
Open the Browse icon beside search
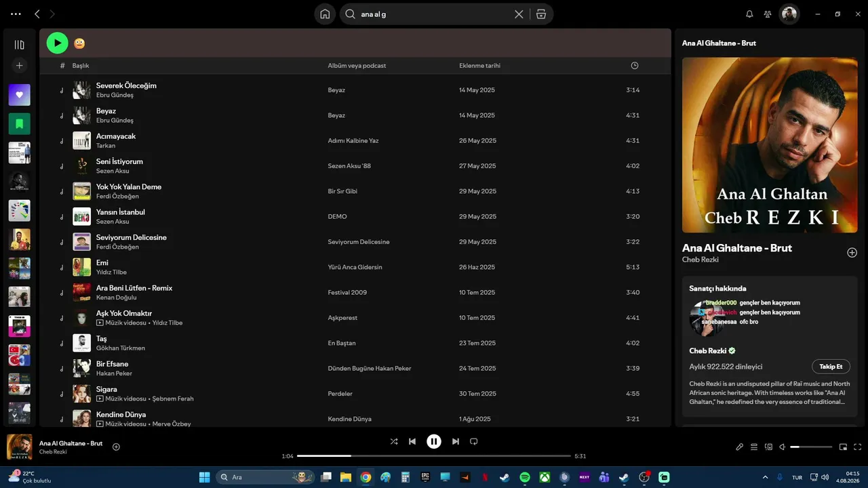[541, 14]
